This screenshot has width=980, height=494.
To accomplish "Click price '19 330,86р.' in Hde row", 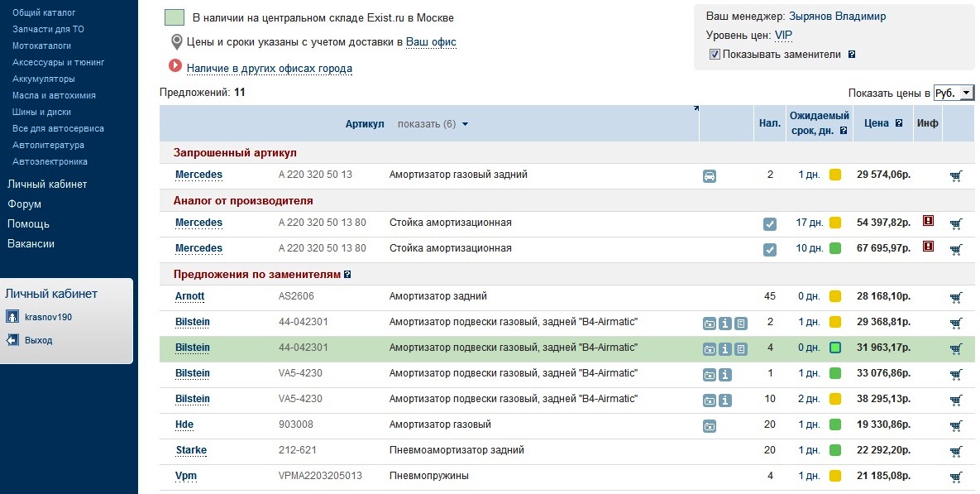I will tap(883, 424).
